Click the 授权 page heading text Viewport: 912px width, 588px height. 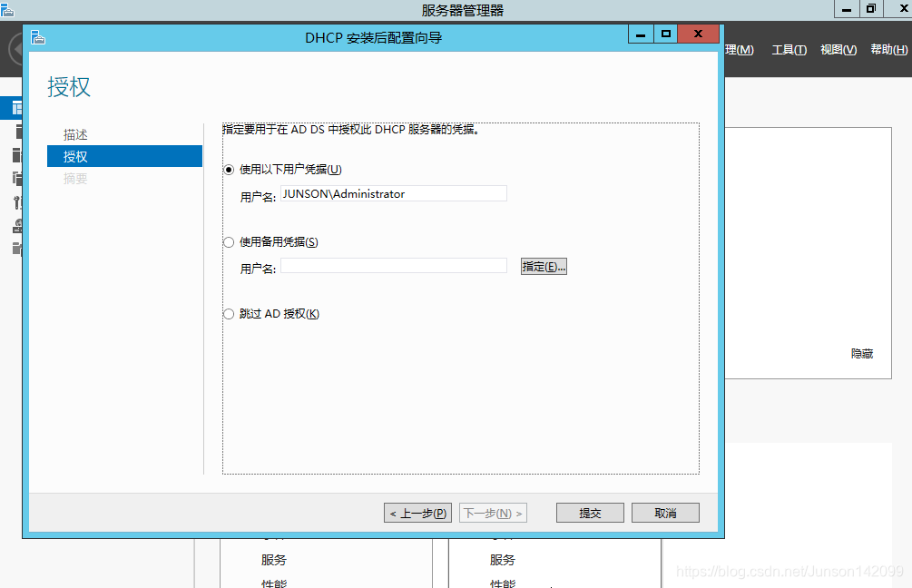(x=69, y=87)
